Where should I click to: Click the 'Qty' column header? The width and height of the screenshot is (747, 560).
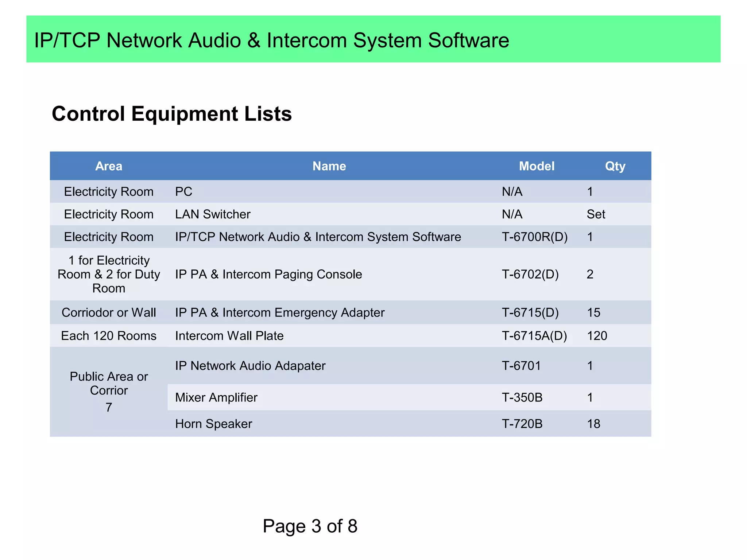coord(615,167)
